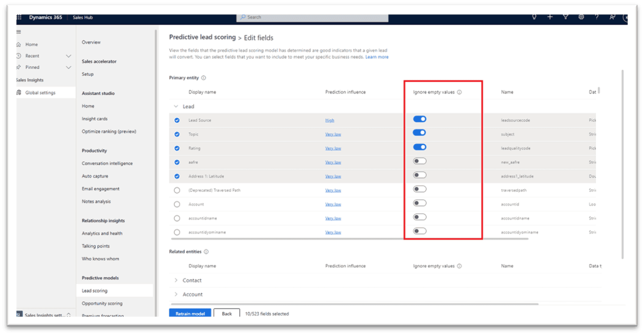This screenshot has width=644, height=335.
Task: Click Primary entity info icon
Action: [204, 78]
